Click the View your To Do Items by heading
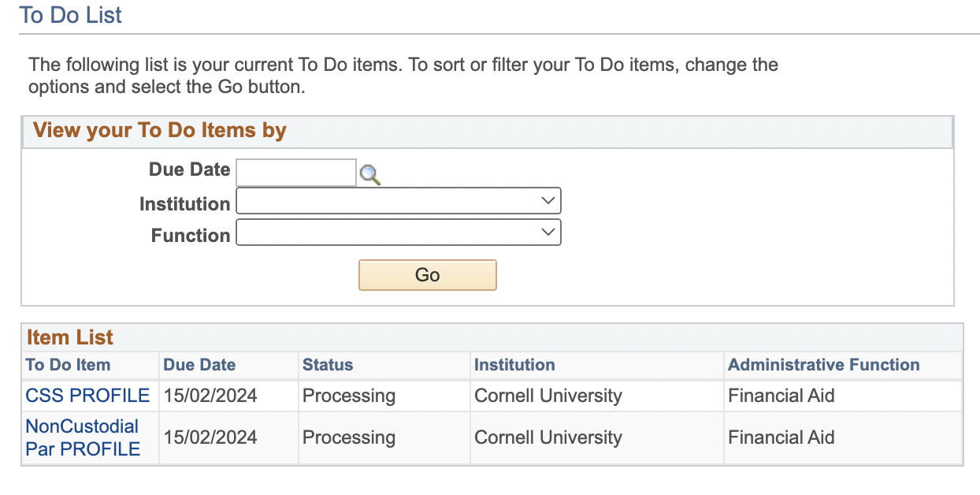Image resolution: width=980 pixels, height=495 pixels. tap(160, 131)
